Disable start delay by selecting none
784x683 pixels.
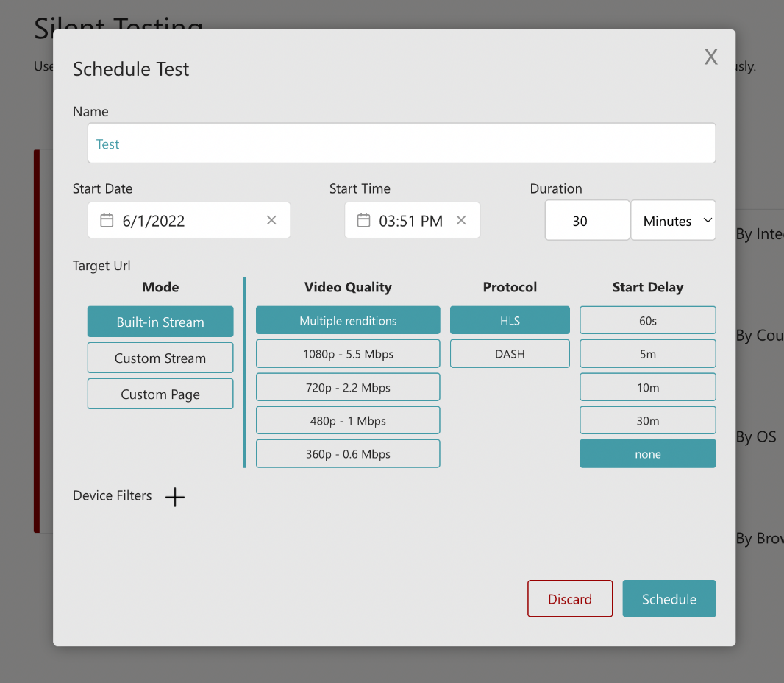tap(647, 453)
